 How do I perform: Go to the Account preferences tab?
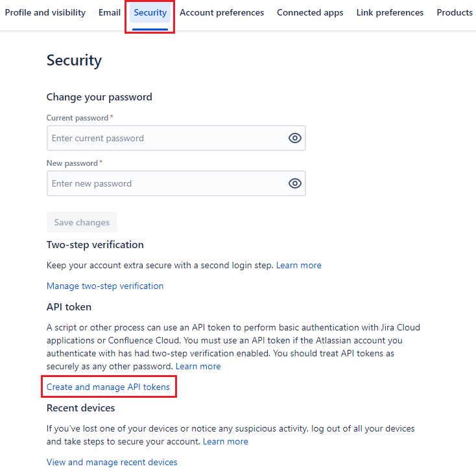[x=222, y=13]
